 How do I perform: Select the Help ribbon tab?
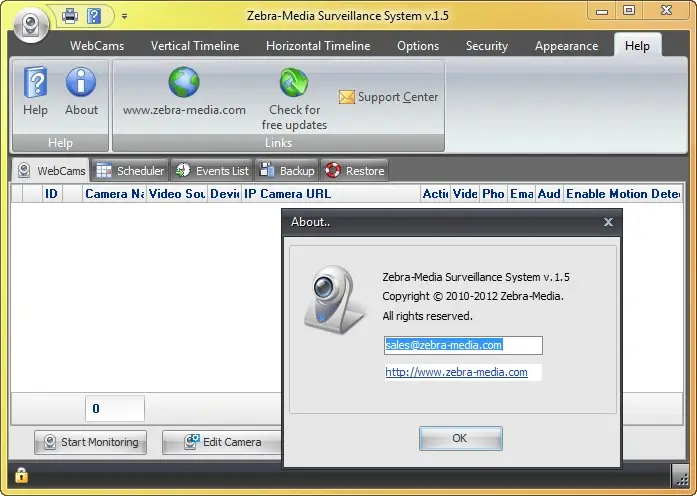click(637, 45)
